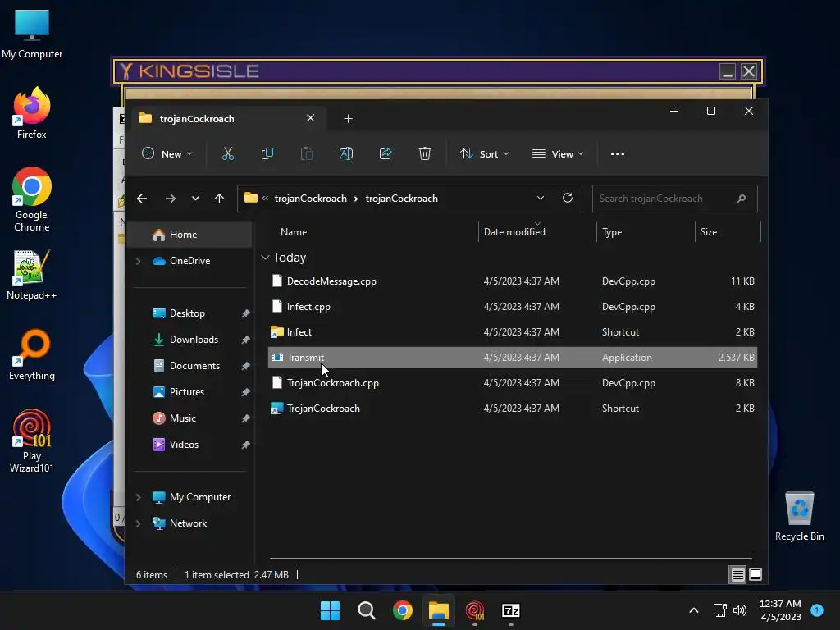Select Infect.cpp file
840x630 pixels.
[512, 307]
